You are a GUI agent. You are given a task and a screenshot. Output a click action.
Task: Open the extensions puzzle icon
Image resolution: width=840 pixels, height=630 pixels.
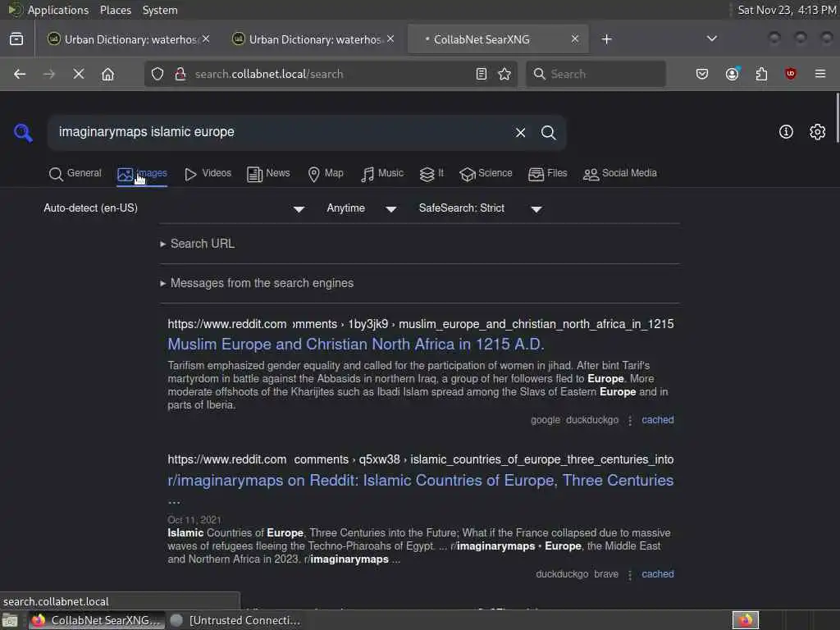click(761, 74)
